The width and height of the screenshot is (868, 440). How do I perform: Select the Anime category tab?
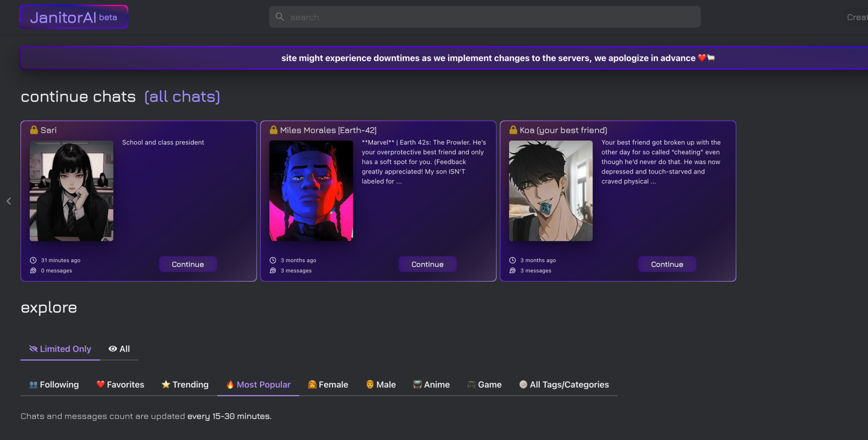[x=431, y=385]
